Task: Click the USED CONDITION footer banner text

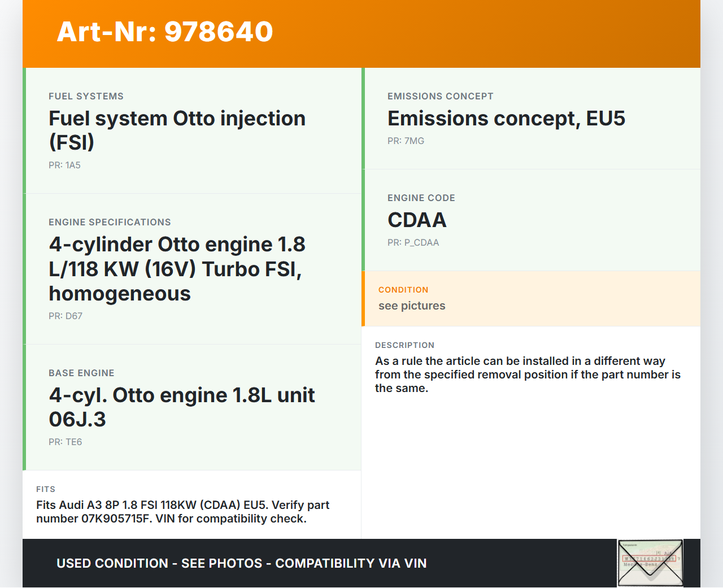Action: pos(241,563)
